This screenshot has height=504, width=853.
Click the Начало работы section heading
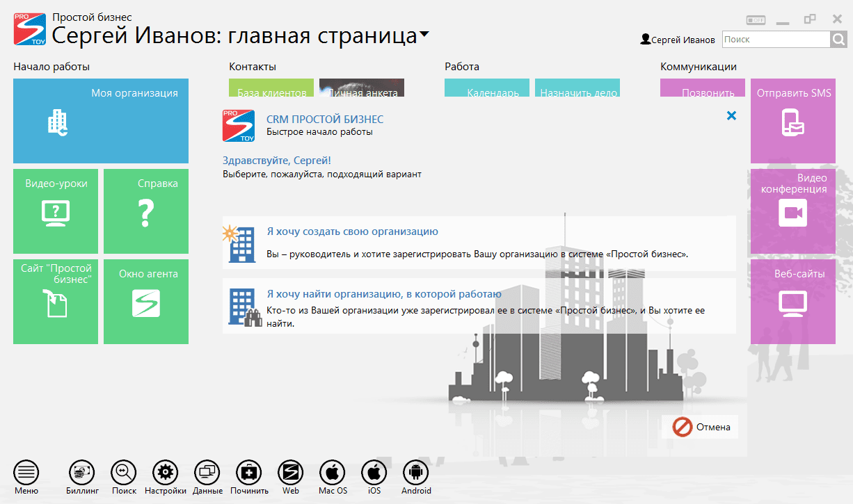(x=51, y=67)
